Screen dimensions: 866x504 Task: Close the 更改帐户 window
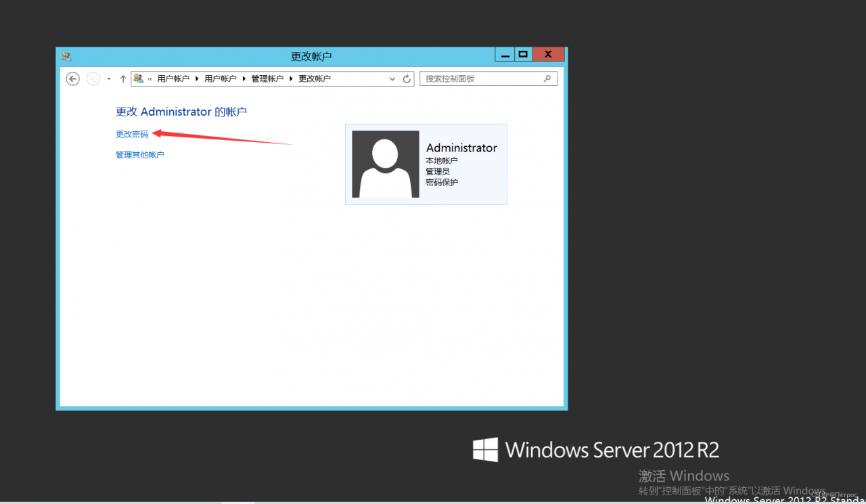(549, 55)
